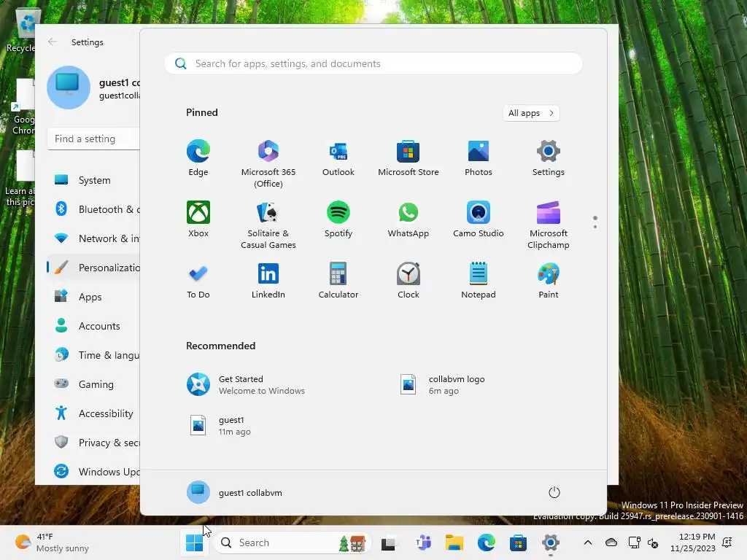This screenshot has width=747, height=560.
Task: Click guest1 profile picture in Settings
Action: [69, 87]
